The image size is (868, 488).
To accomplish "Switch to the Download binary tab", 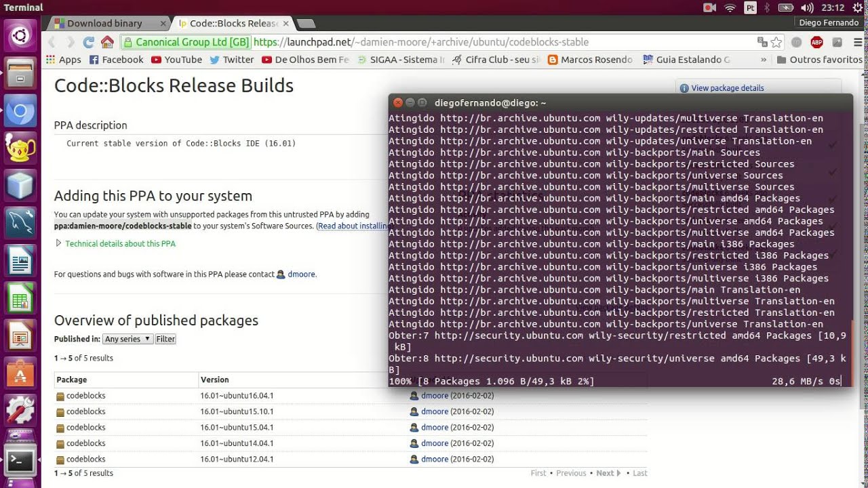I will point(106,23).
